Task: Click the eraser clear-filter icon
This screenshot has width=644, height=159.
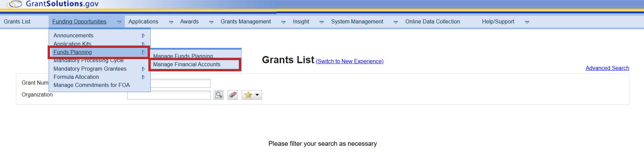Action: (x=233, y=95)
